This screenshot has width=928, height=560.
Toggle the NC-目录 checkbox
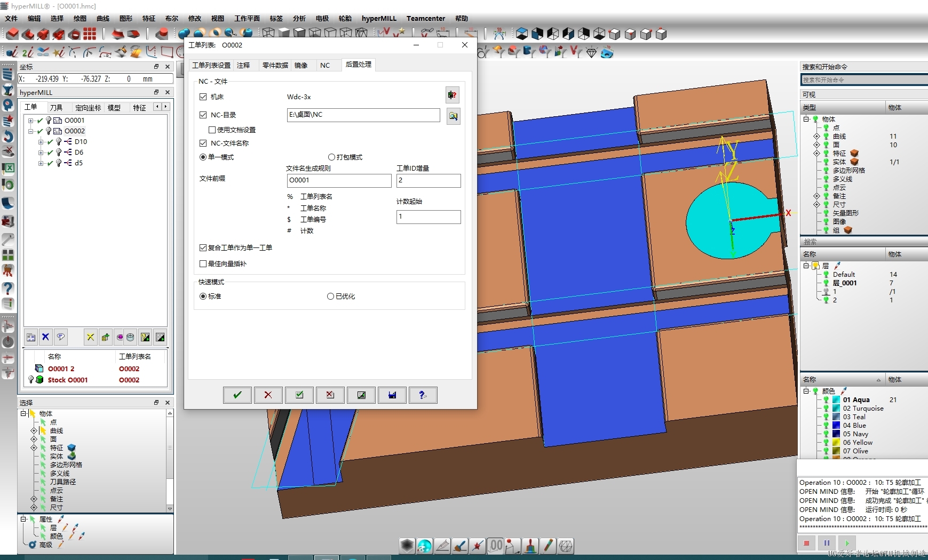click(x=203, y=115)
